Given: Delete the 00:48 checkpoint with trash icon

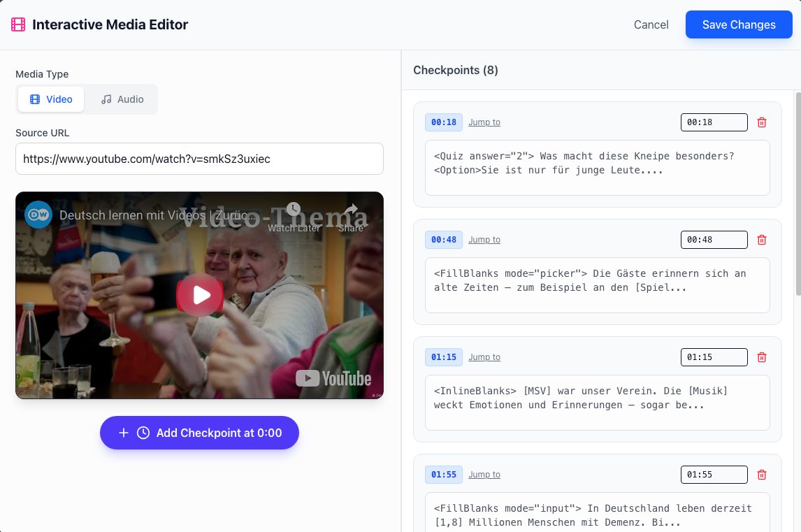Looking at the screenshot, I should click(762, 240).
